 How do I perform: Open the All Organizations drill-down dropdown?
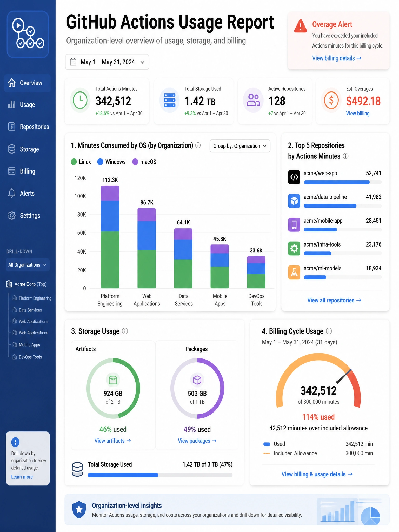tap(28, 265)
